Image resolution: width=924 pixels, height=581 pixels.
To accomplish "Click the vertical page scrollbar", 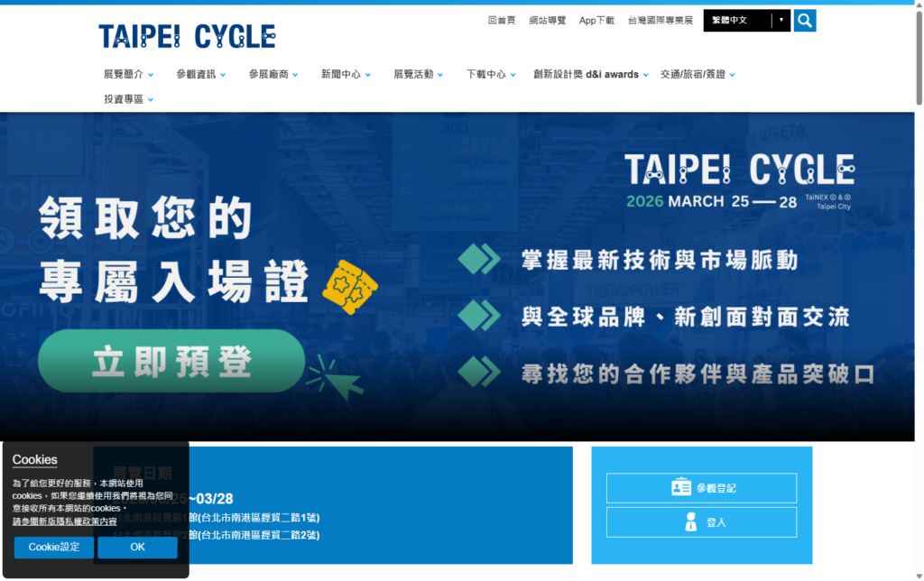I will coord(919,271).
